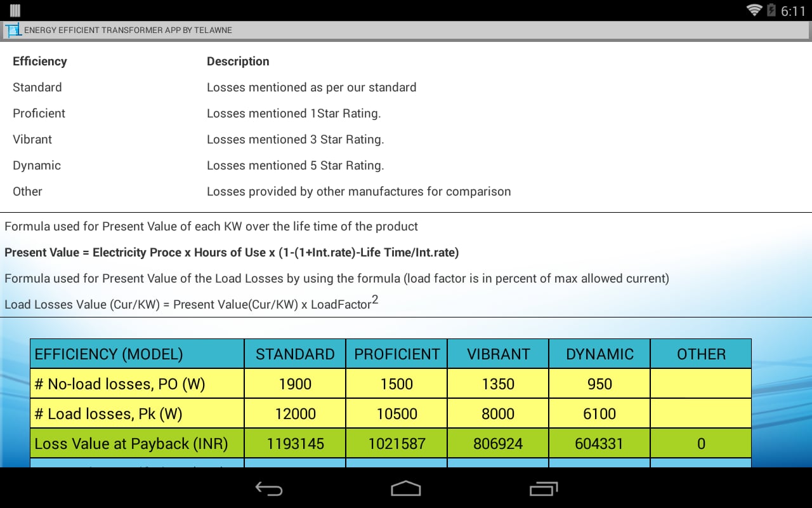Select the 'Efficiency' column heading
812x508 pixels.
tap(40, 61)
